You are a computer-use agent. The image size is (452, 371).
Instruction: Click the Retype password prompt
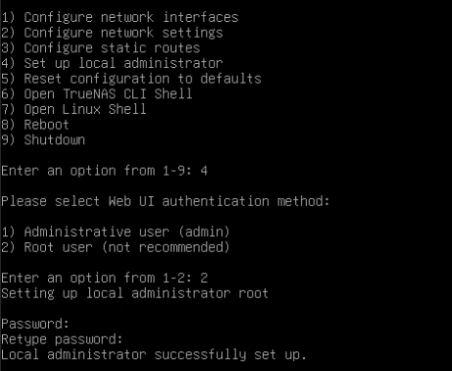62,339
